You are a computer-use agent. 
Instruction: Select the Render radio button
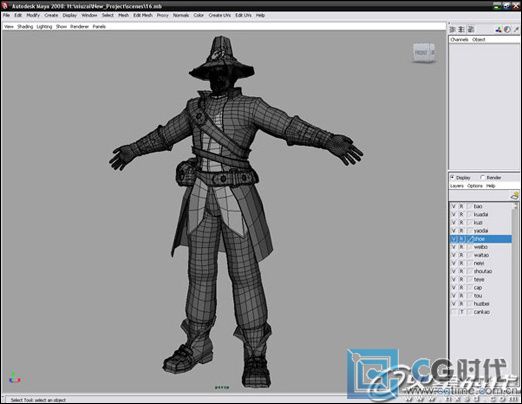pos(482,177)
